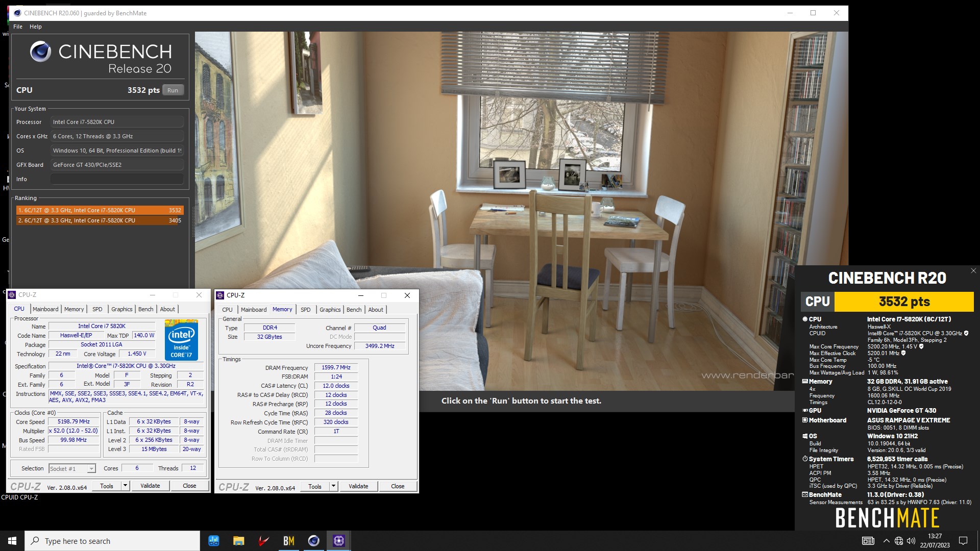Click the 3532 pts yellow score banner
This screenshot has width=980, height=551.
pyautogui.click(x=904, y=302)
